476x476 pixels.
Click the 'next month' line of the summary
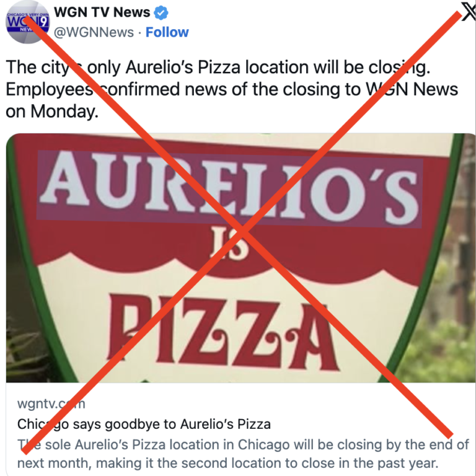(x=228, y=463)
